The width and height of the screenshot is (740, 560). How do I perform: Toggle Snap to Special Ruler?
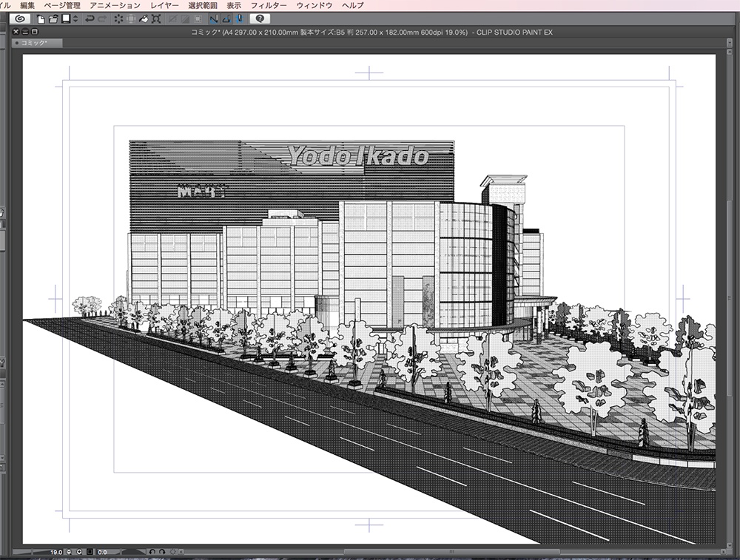point(226,19)
